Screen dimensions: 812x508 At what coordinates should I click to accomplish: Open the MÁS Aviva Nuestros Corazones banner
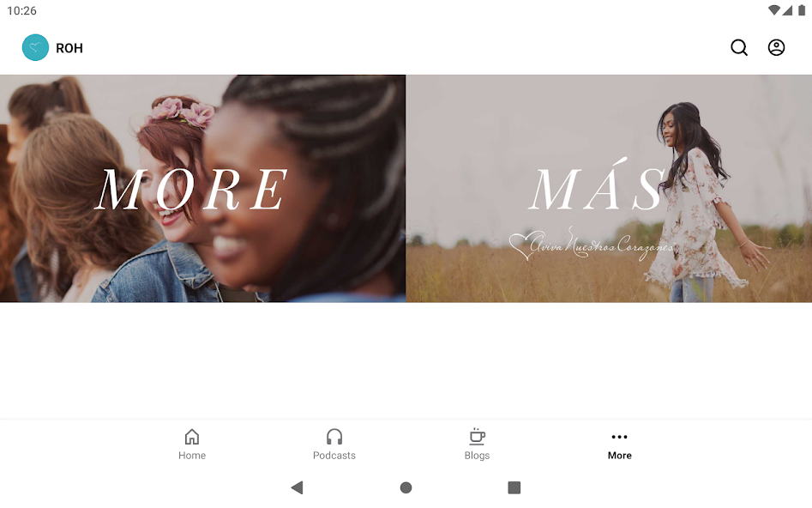click(609, 189)
